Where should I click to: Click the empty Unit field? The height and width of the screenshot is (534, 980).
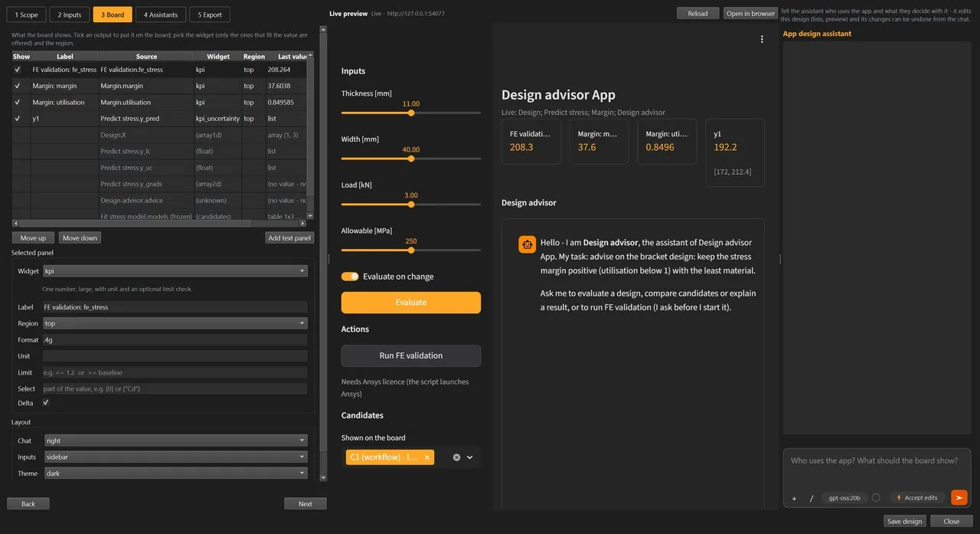(x=175, y=356)
